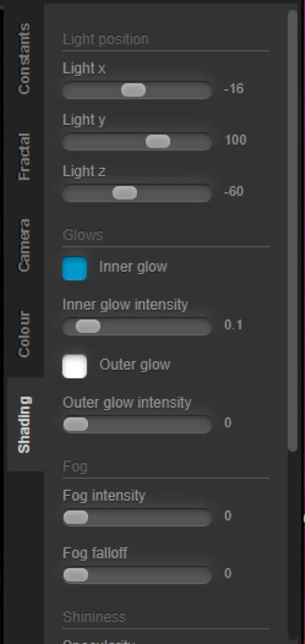This screenshot has height=644, width=305.
Task: Open the blue Inner glow colour swatch
Action: (x=75, y=268)
